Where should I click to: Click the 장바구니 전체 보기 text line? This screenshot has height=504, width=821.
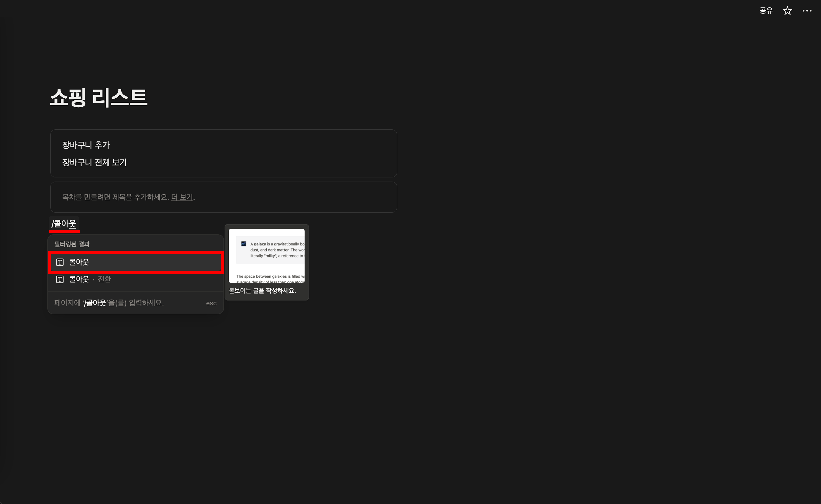pos(94,162)
